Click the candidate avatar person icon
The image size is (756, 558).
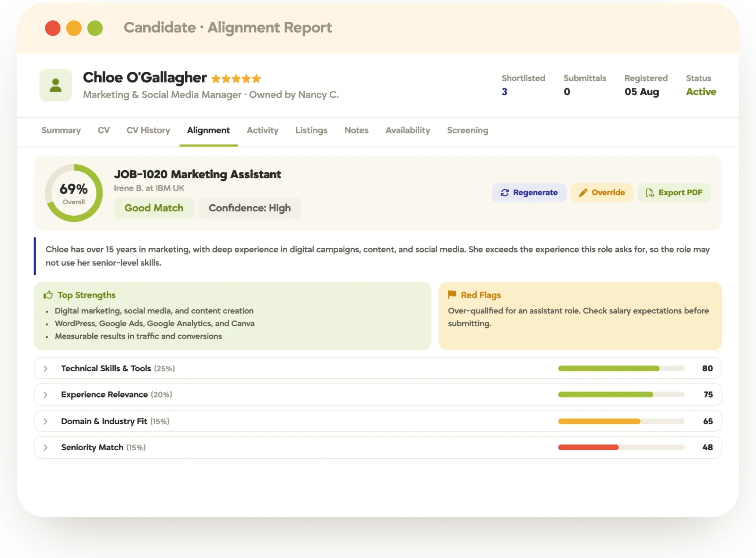pyautogui.click(x=56, y=85)
